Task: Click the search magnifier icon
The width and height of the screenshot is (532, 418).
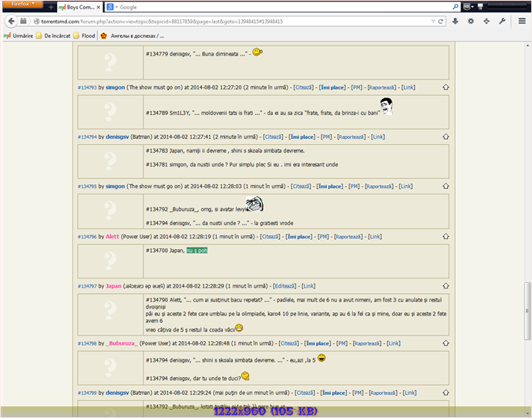Action: pyautogui.click(x=456, y=7)
